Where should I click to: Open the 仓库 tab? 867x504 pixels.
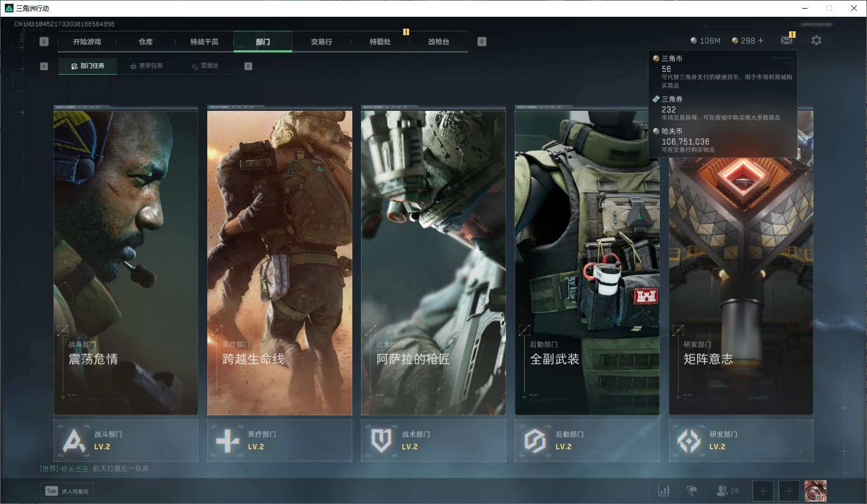(146, 42)
